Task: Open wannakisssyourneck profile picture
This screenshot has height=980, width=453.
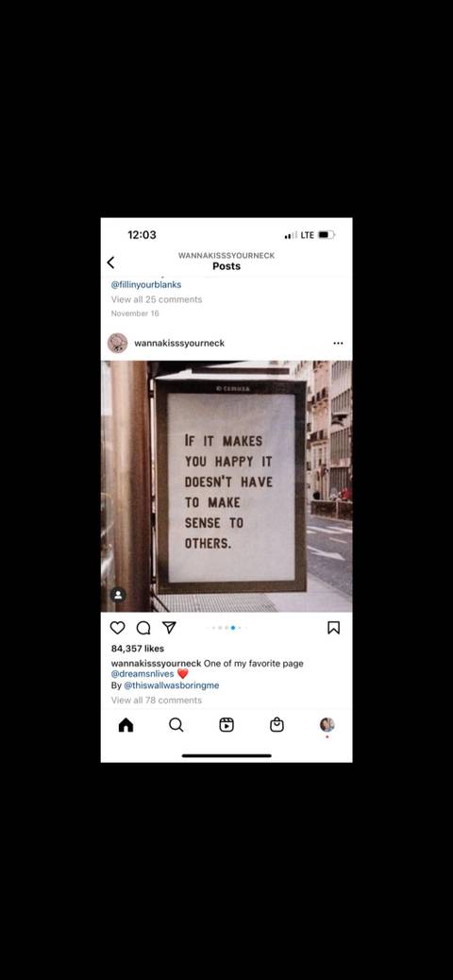Action: [x=117, y=343]
